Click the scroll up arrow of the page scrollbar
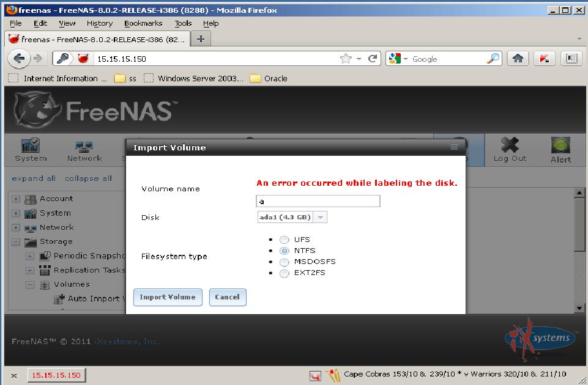Image resolution: width=588 pixels, height=385 pixels. click(x=579, y=193)
